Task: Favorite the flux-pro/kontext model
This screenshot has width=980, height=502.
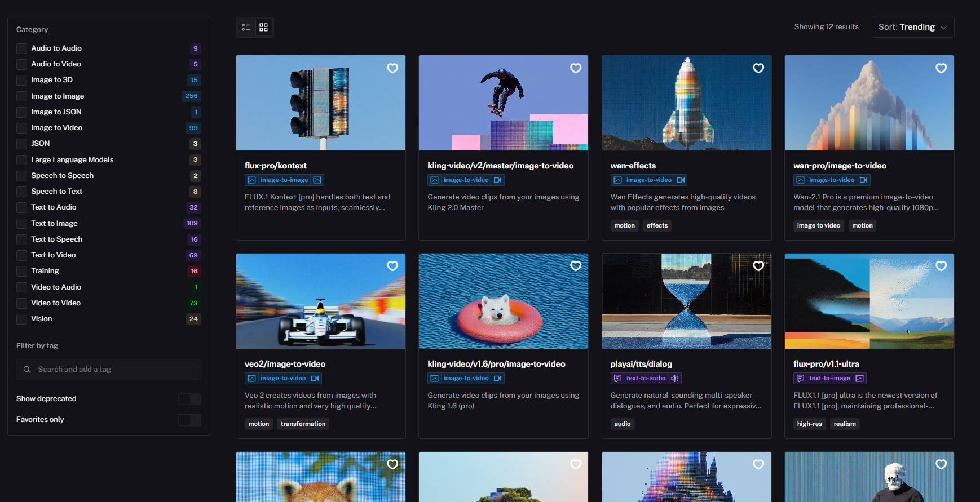Action: pyautogui.click(x=392, y=68)
